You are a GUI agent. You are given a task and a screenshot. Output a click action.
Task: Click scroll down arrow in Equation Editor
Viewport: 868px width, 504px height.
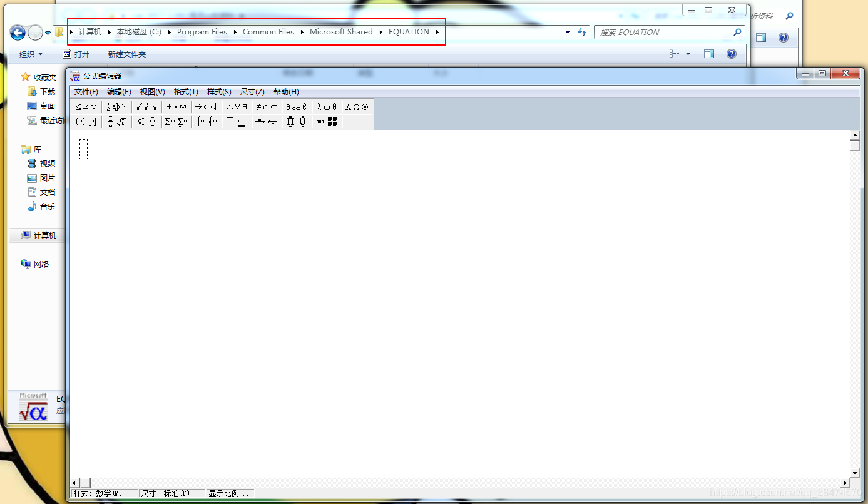[855, 473]
